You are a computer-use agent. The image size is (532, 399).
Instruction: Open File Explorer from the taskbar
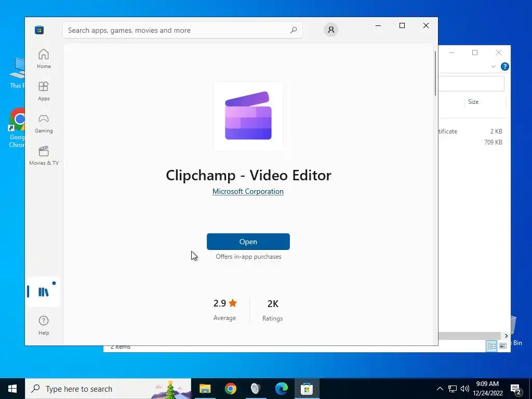(x=205, y=389)
